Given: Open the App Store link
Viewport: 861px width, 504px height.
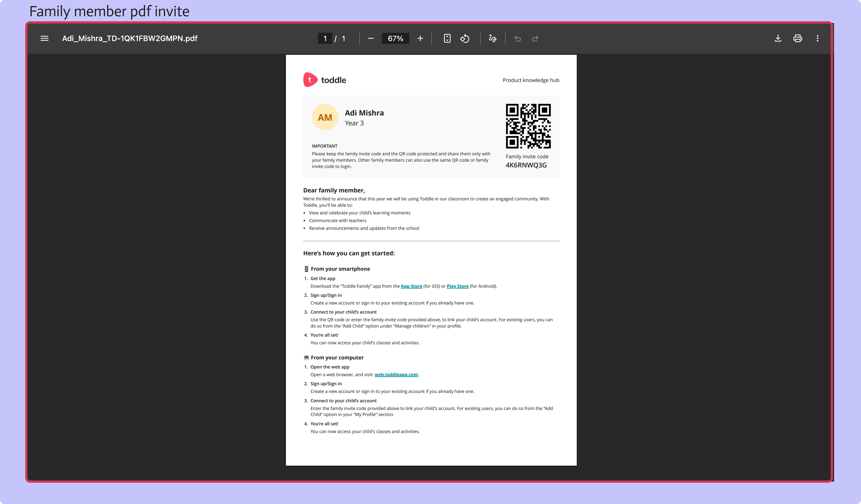Looking at the screenshot, I should [x=411, y=286].
